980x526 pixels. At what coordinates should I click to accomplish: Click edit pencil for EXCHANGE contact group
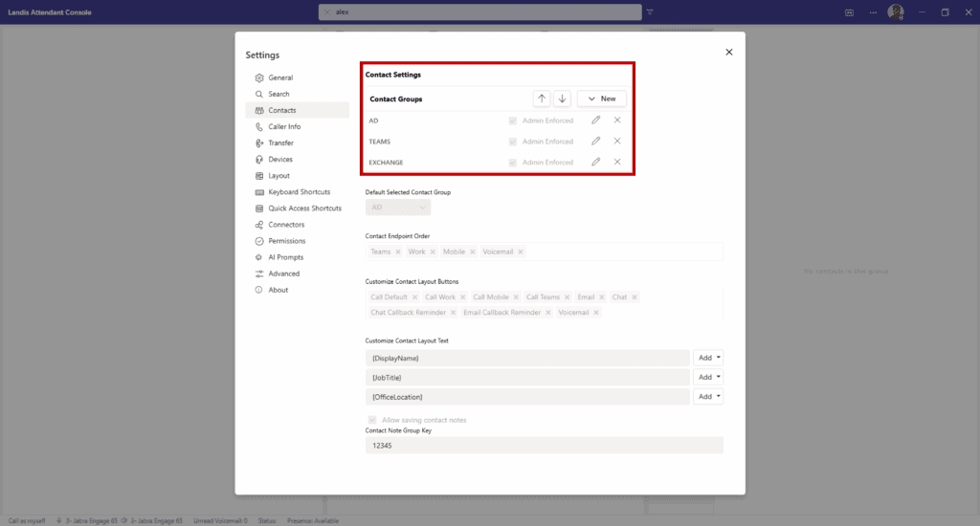coord(596,163)
